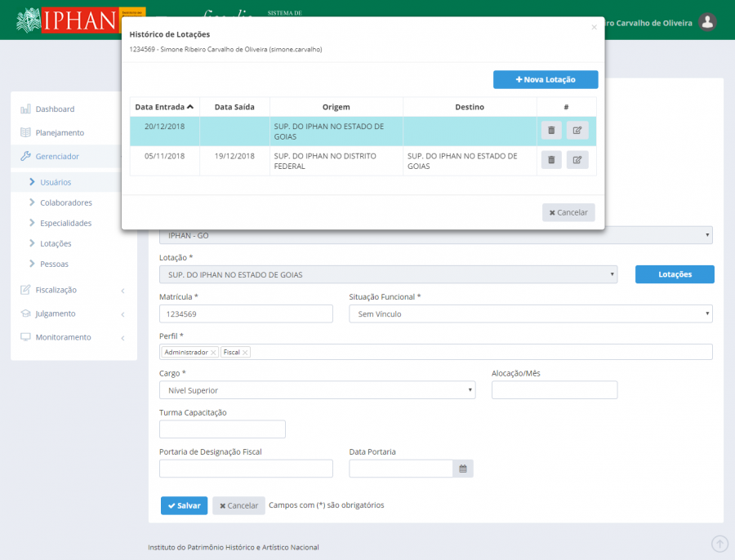Viewport: 735px width, 560px height.
Task: Click the Matrícula input field
Action: [246, 313]
